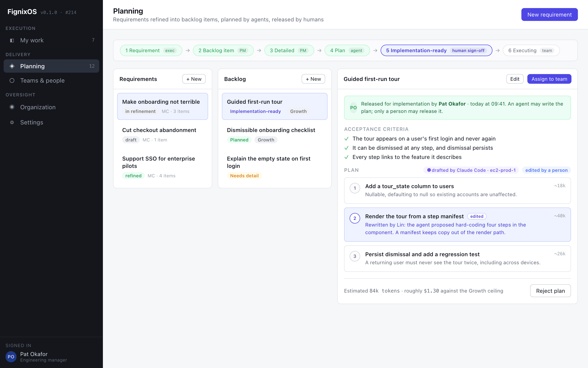Image resolution: width=588 pixels, height=368 pixels.
Task: Click the ~40k token estimate
Action: click(x=560, y=216)
